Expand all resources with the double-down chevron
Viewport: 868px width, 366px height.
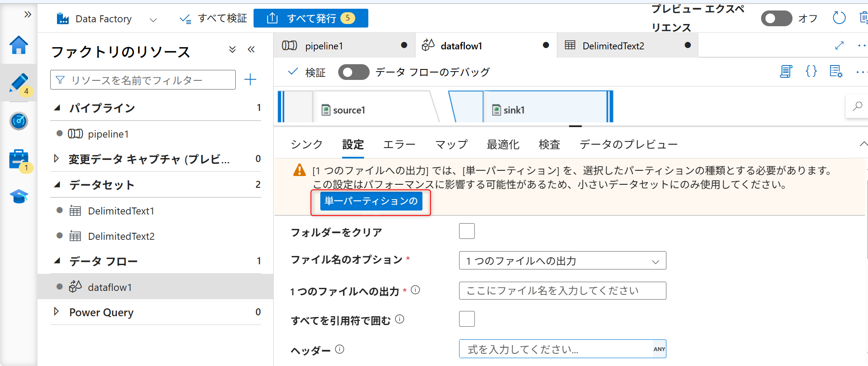pyautogui.click(x=233, y=49)
